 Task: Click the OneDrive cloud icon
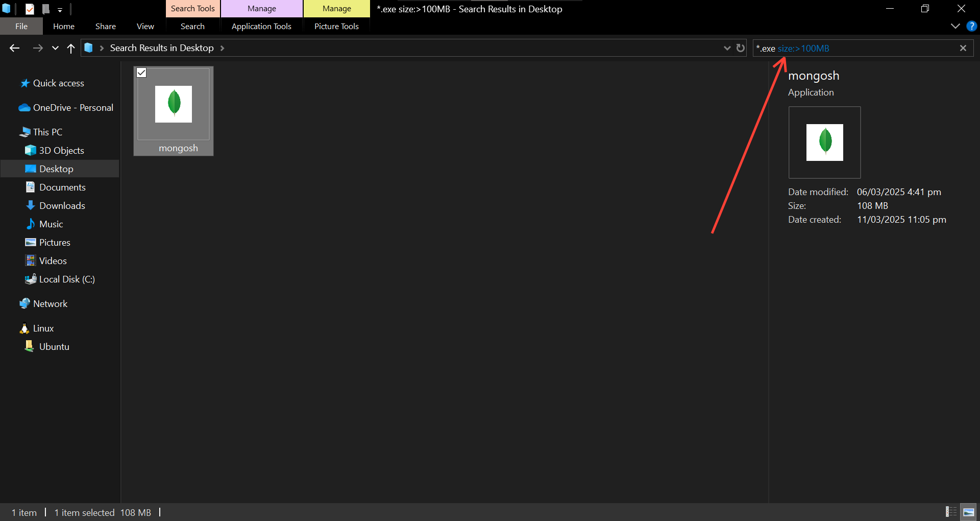point(24,108)
